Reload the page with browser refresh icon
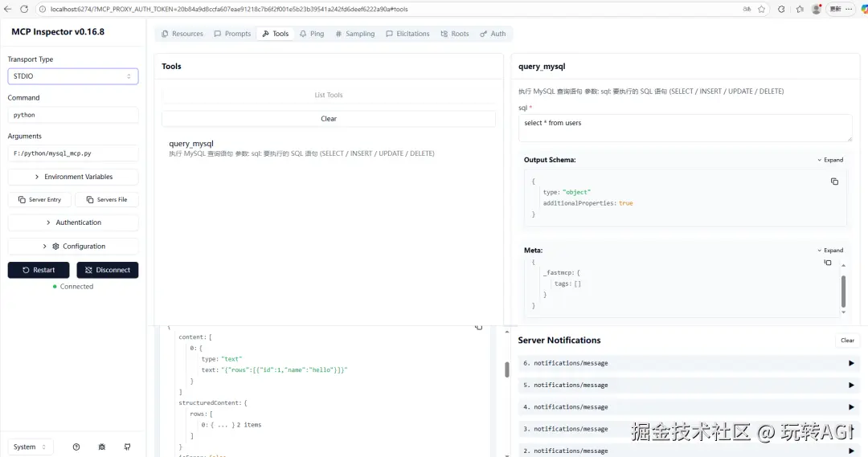Viewport: 868px width, 457px height. click(x=24, y=9)
